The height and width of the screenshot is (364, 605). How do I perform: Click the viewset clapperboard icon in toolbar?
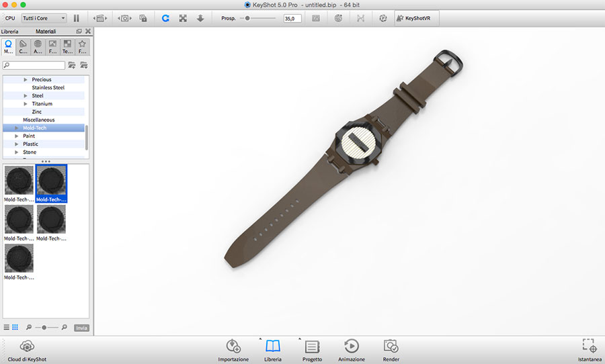(100, 18)
